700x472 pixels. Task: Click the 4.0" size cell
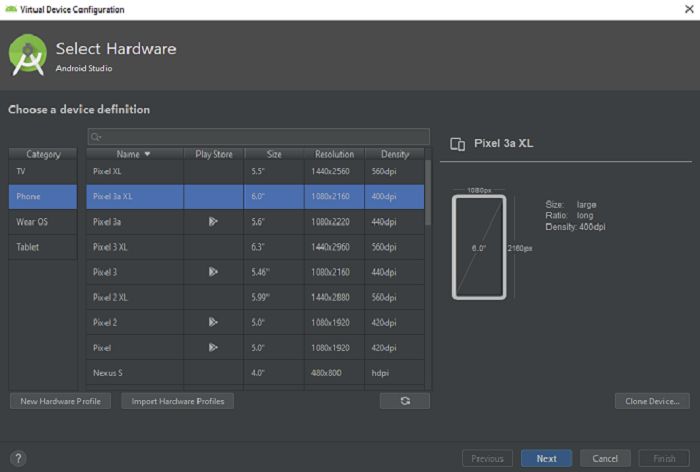tap(274, 373)
